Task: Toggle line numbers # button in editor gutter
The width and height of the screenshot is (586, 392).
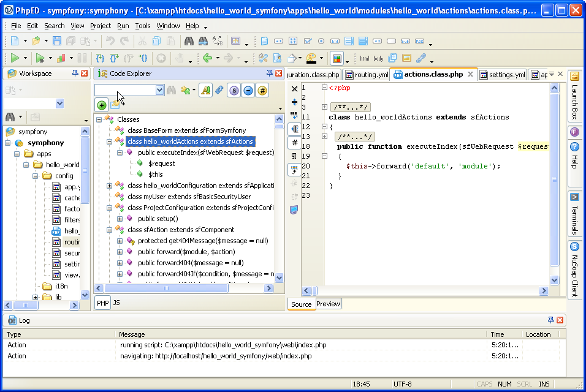Action: point(294,142)
